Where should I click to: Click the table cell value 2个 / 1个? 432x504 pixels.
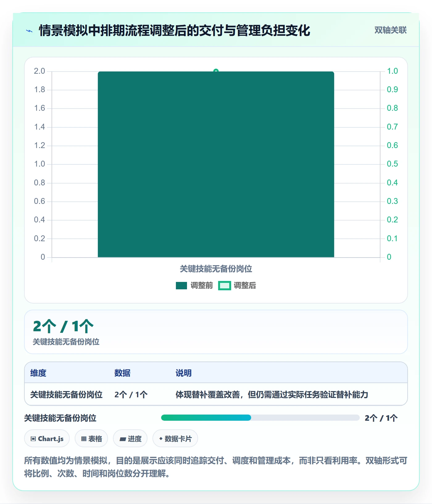131,395
